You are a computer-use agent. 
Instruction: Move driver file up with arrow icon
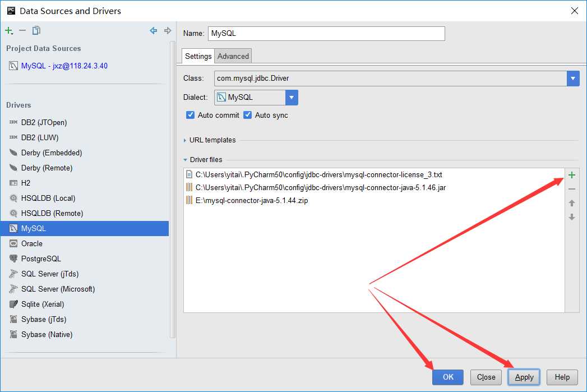[x=572, y=203]
